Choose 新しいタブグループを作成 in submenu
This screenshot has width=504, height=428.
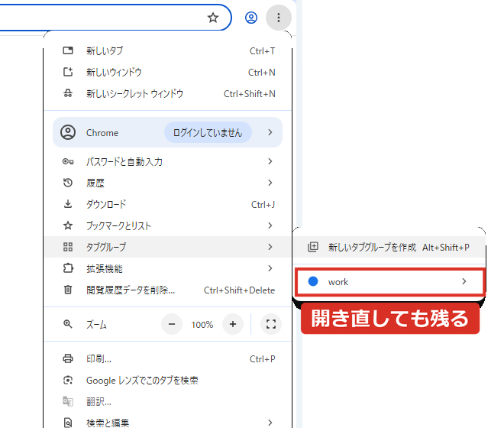(x=389, y=247)
